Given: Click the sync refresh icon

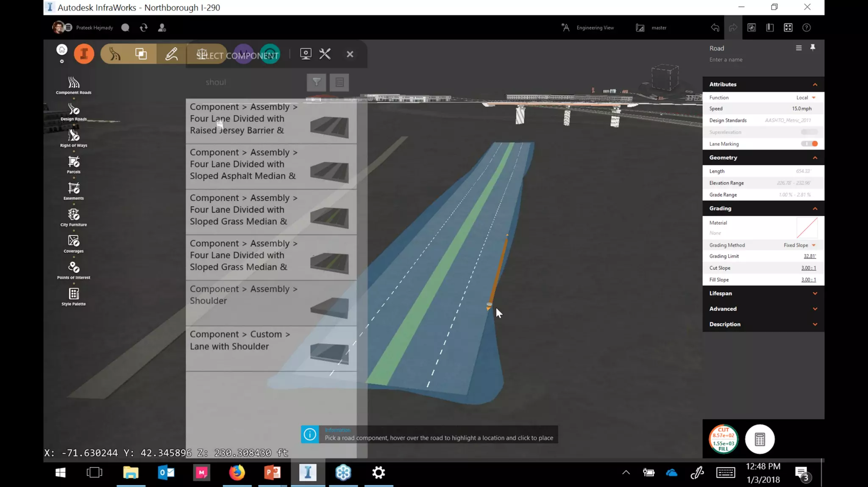Looking at the screenshot, I should (x=144, y=28).
